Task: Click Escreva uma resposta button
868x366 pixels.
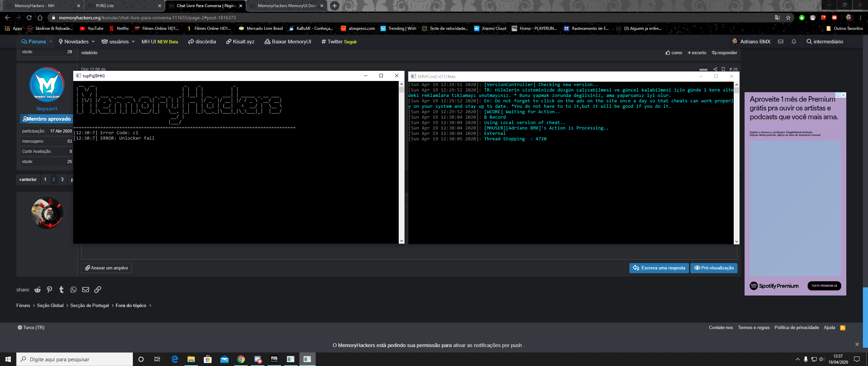Action: (659, 268)
